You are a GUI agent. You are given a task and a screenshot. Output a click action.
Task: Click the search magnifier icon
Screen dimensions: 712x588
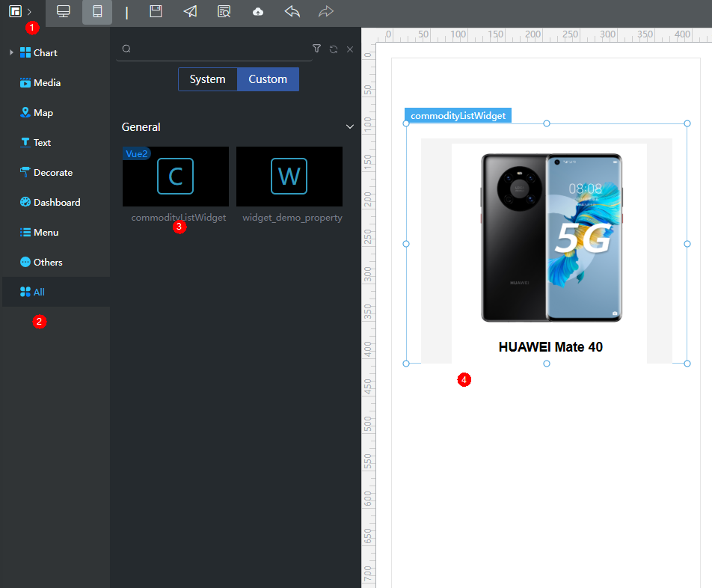coord(126,49)
